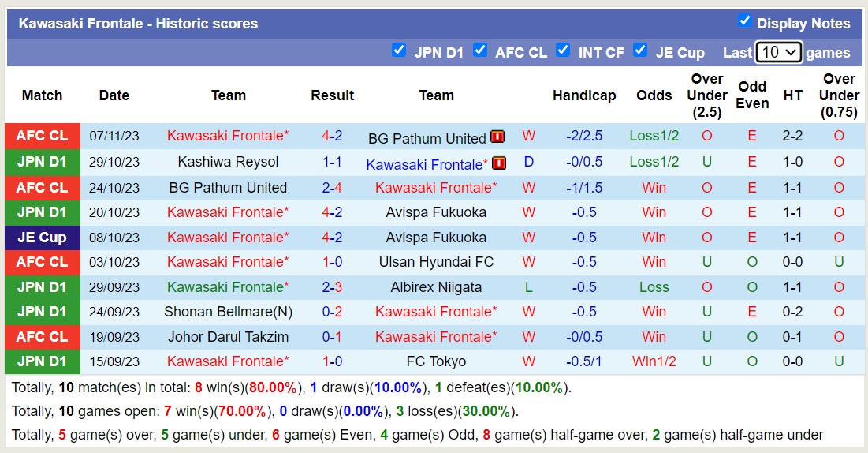Open the Albirex Niigata team link
The width and height of the screenshot is (868, 453).
tap(436, 287)
